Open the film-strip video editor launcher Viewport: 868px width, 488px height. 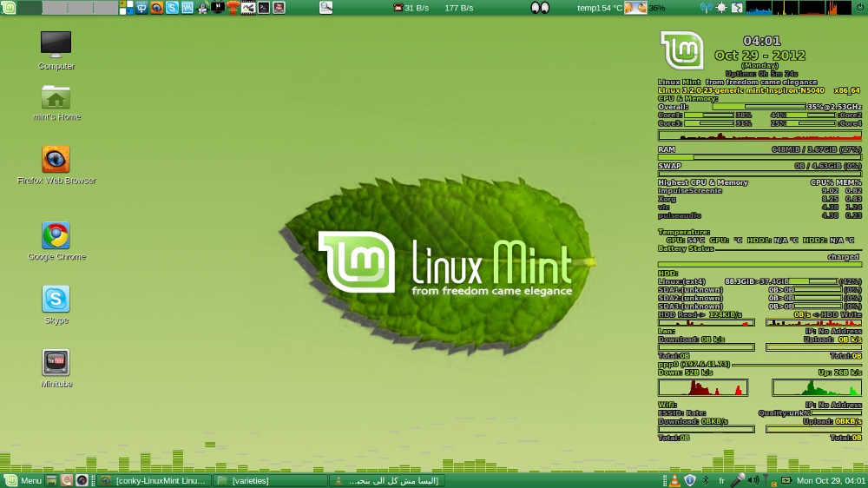[248, 8]
